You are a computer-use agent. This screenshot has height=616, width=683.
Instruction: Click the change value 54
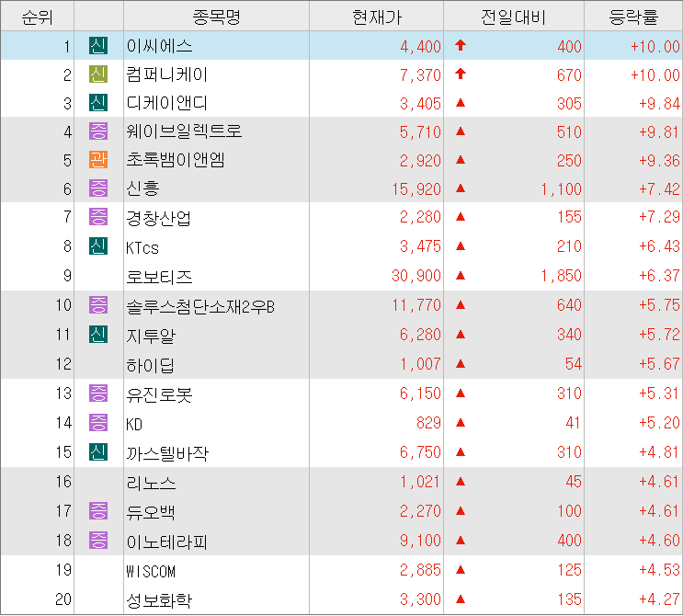pyautogui.click(x=574, y=364)
